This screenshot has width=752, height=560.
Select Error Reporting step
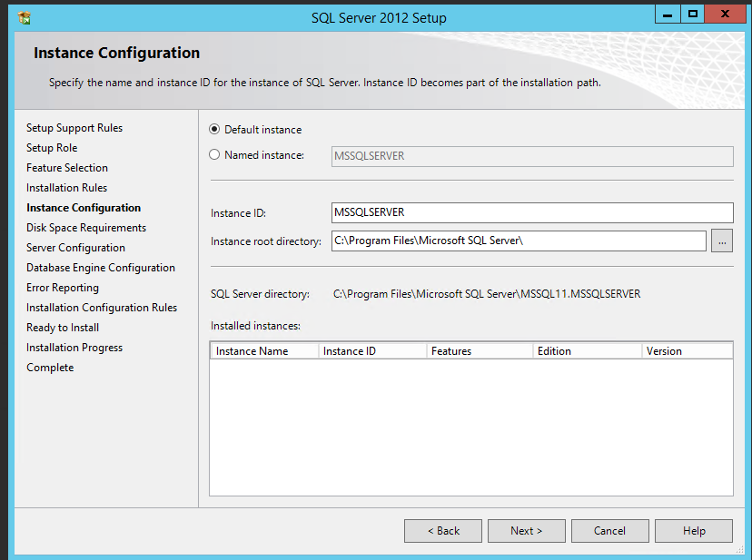[x=63, y=288]
